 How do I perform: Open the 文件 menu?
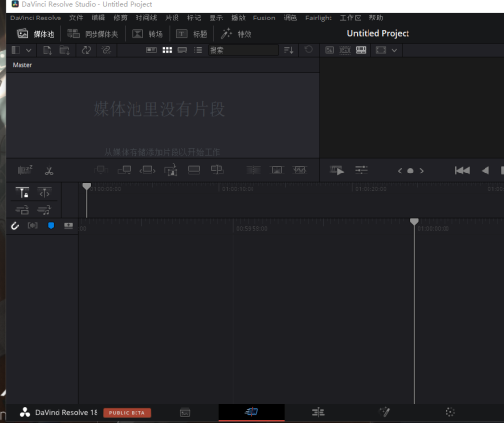click(76, 18)
